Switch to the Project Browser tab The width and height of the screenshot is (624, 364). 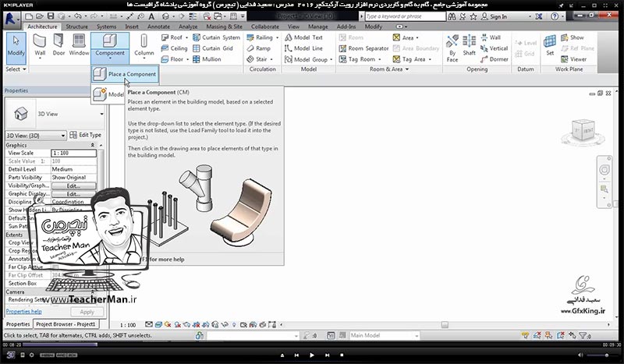66,324
